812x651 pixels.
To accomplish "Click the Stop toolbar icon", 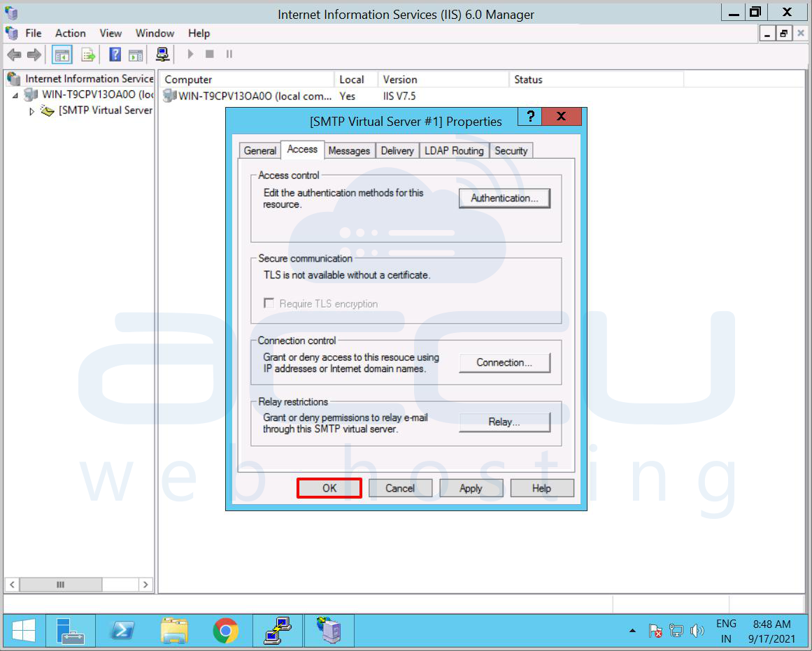I will 210,54.
